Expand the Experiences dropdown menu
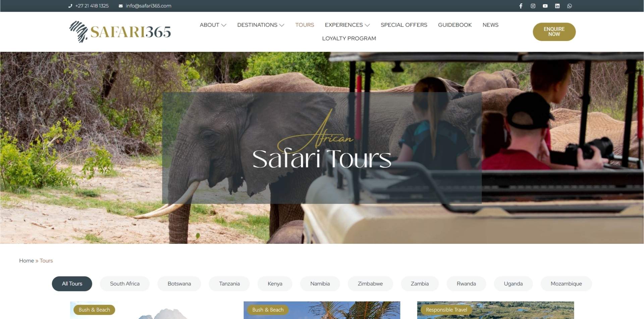This screenshot has width=644, height=319. (347, 25)
